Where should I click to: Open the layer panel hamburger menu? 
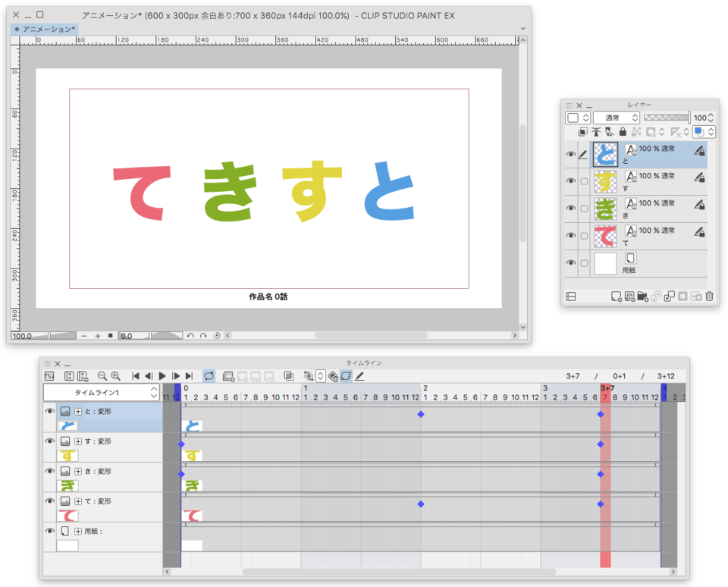point(568,106)
